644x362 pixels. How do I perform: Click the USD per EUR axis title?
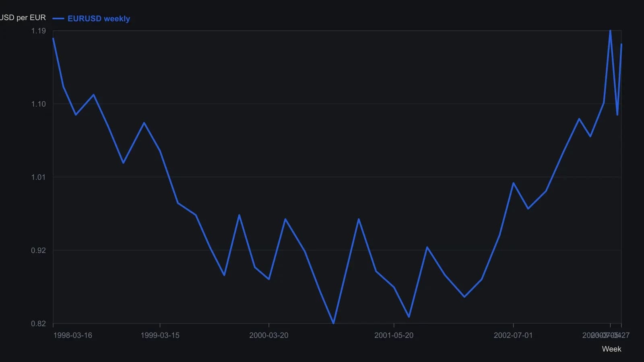tap(23, 18)
